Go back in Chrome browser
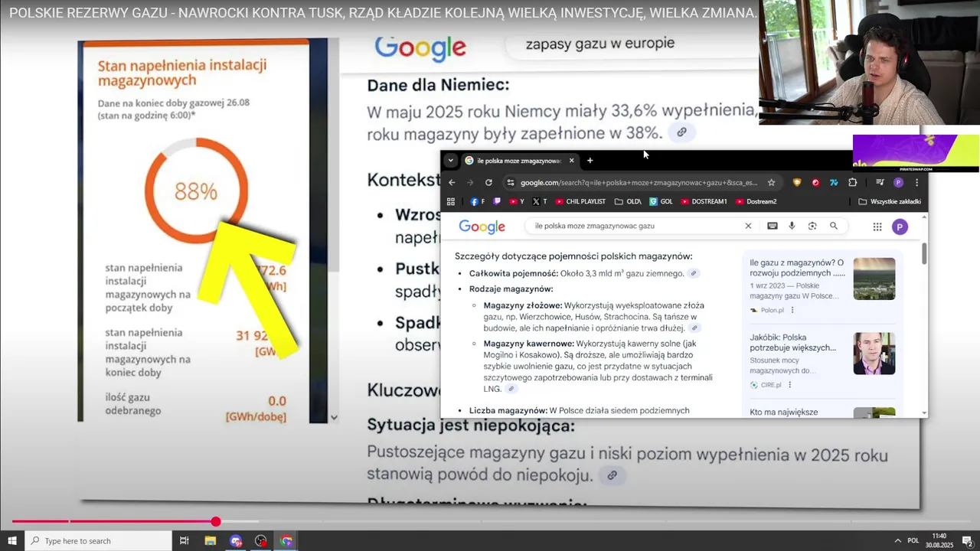Viewport: 980px width, 551px height. [452, 182]
